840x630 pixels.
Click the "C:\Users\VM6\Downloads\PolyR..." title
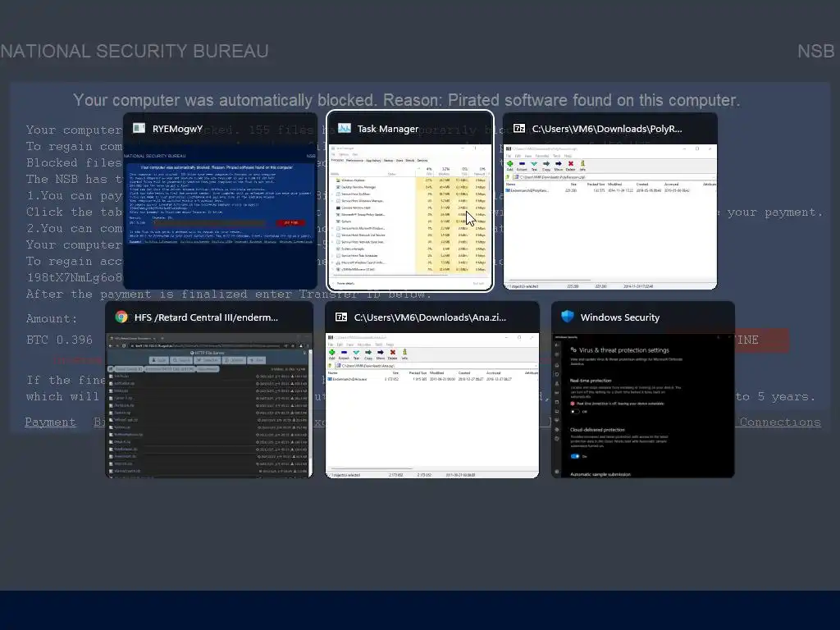(x=607, y=129)
